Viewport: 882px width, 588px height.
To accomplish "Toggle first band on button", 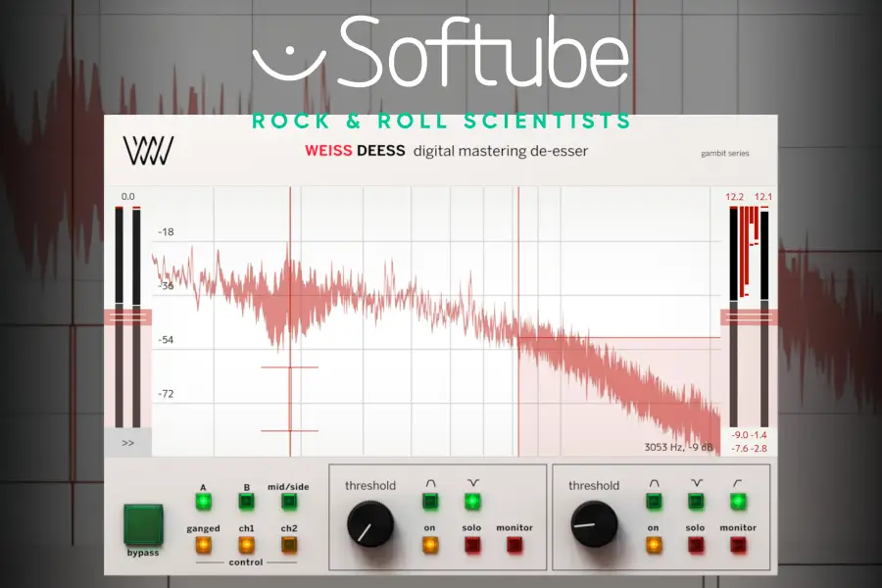I will tap(430, 545).
